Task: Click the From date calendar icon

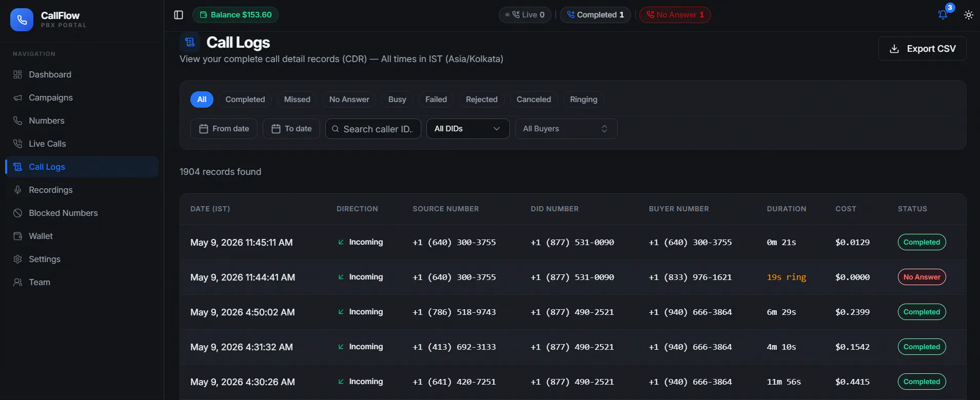Action: click(x=204, y=129)
